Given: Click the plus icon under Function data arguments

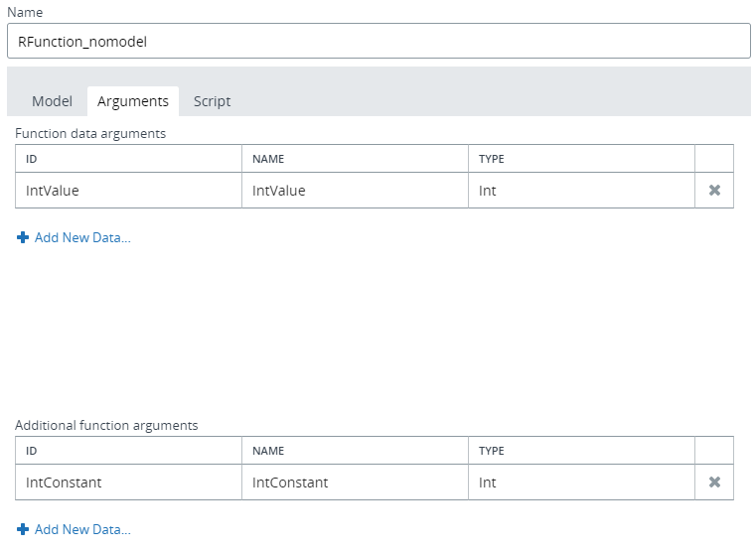Looking at the screenshot, I should point(23,238).
